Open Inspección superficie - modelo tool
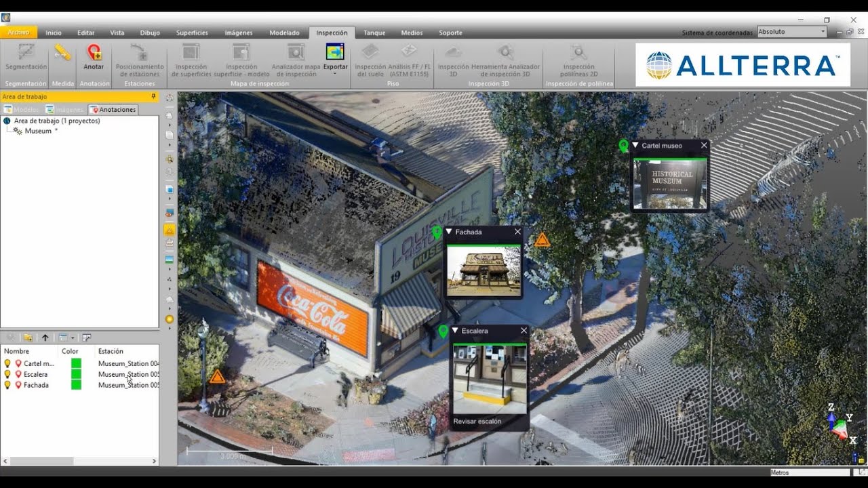Screen dimensions: 868x488 point(241,60)
